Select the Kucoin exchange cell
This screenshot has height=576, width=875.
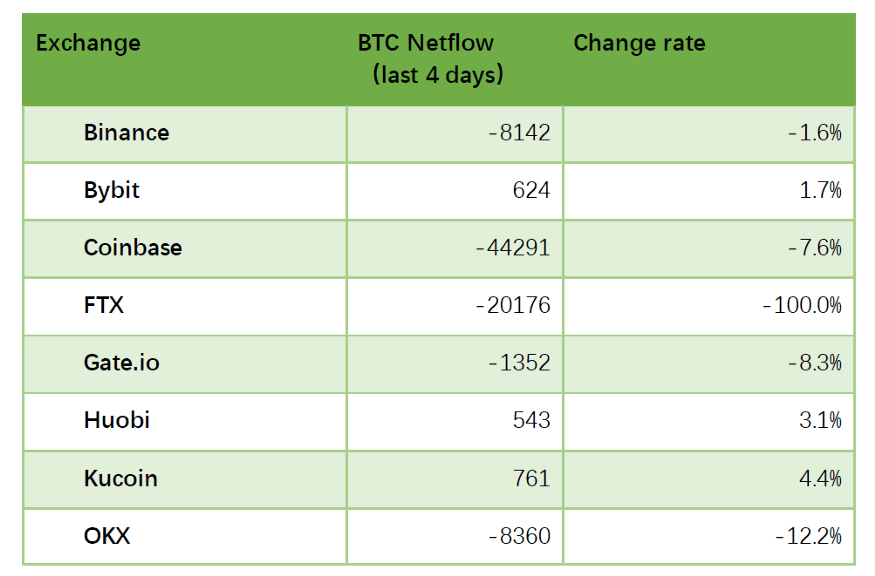(120, 478)
